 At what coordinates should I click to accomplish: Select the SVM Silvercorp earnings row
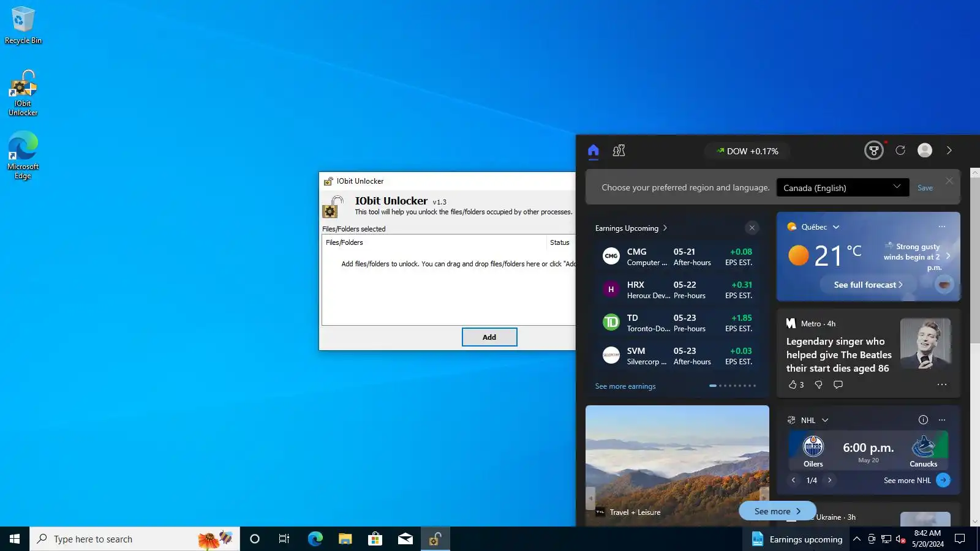point(677,356)
